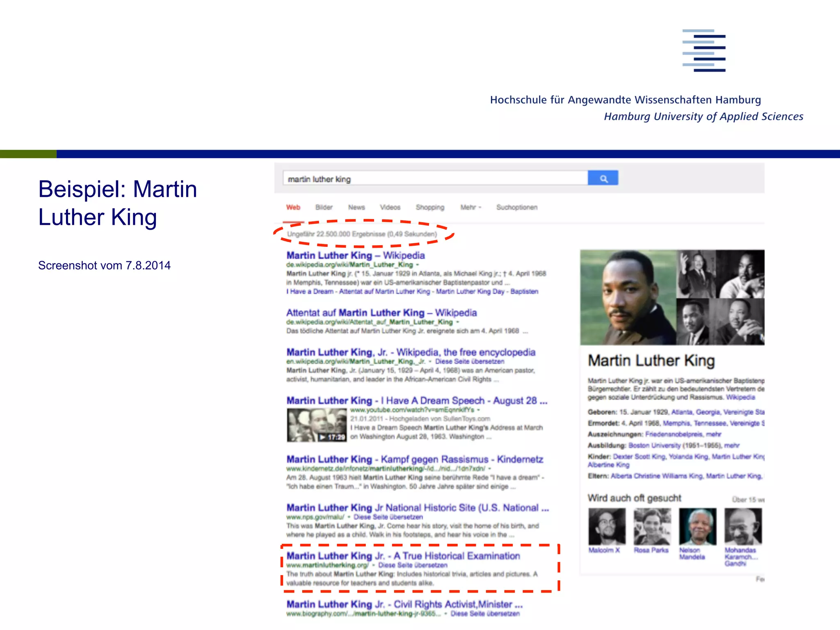Open the Shopping tab
The image size is (840, 630).
pos(430,208)
